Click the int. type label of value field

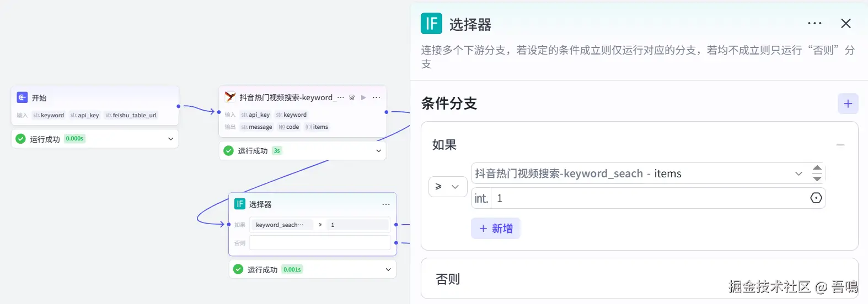[x=481, y=198]
